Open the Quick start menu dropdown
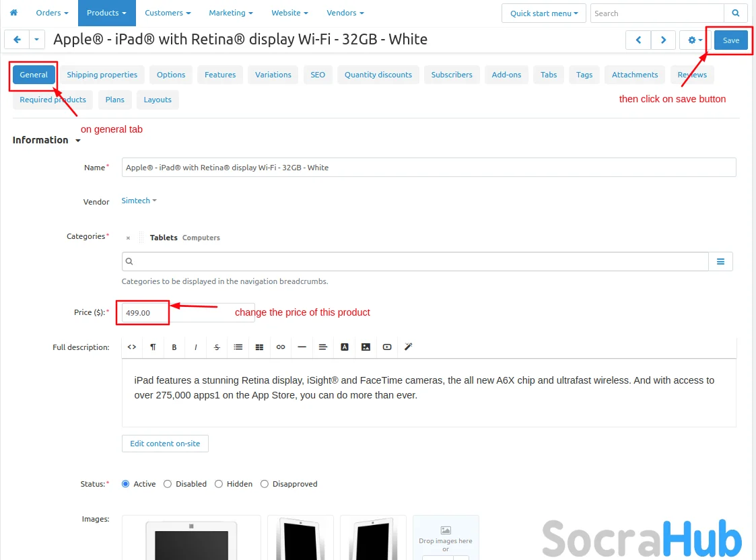Image resolution: width=756 pixels, height=560 pixels. (544, 13)
